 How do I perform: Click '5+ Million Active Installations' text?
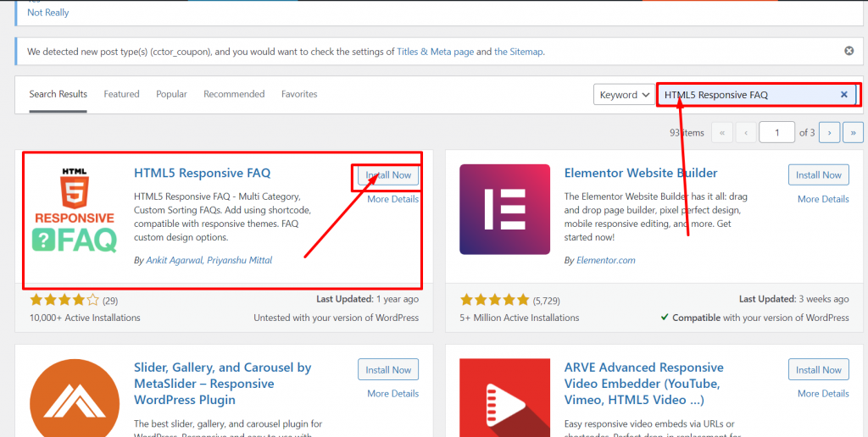[x=520, y=318]
